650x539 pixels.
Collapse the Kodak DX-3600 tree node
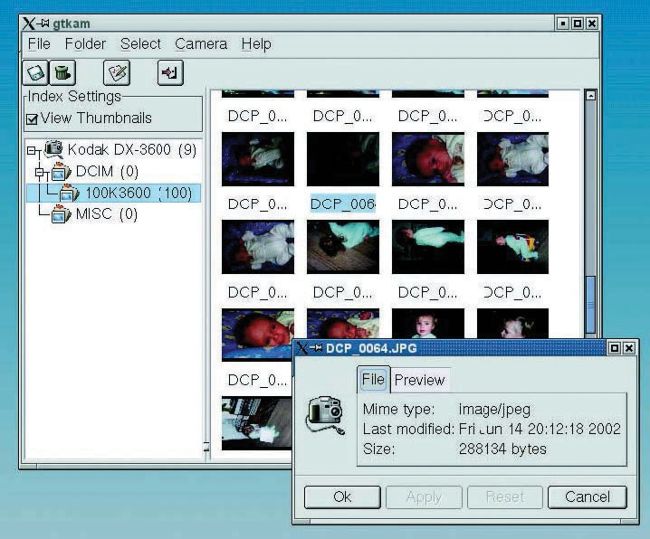(32, 150)
